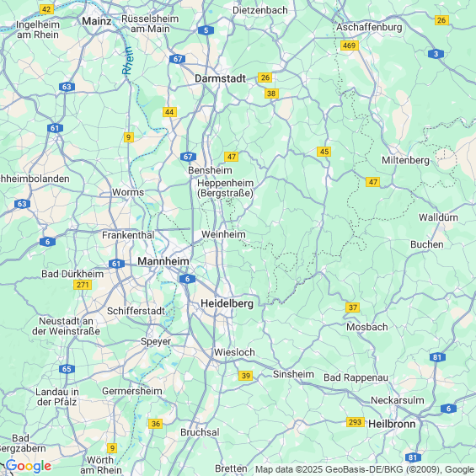Image resolution: width=476 pixels, height=476 pixels.
Task: Click the Mannheim city label
Action: click(163, 261)
